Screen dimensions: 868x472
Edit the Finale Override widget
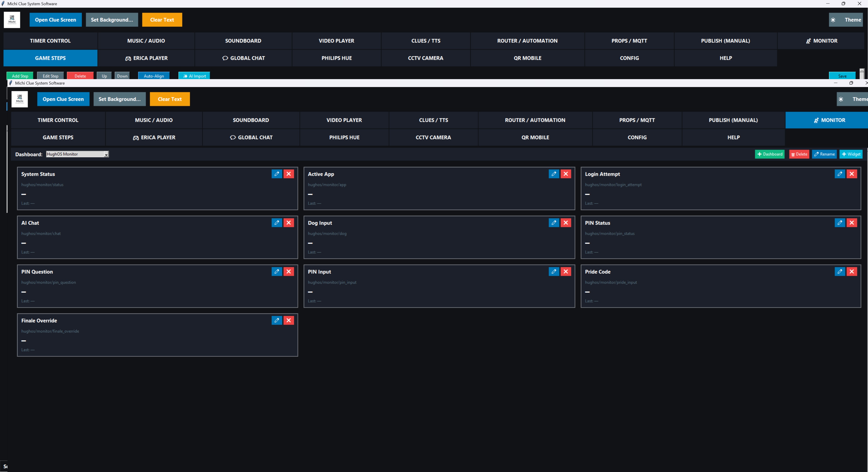click(277, 320)
